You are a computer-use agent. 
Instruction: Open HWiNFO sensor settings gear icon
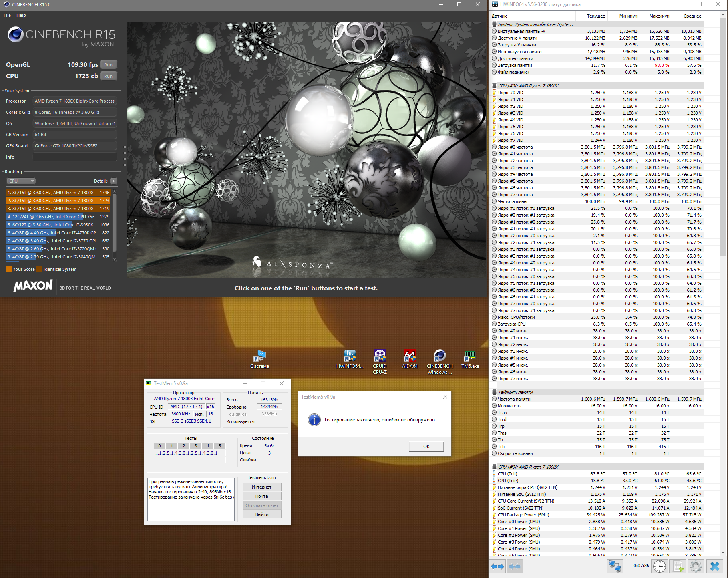[x=696, y=566]
